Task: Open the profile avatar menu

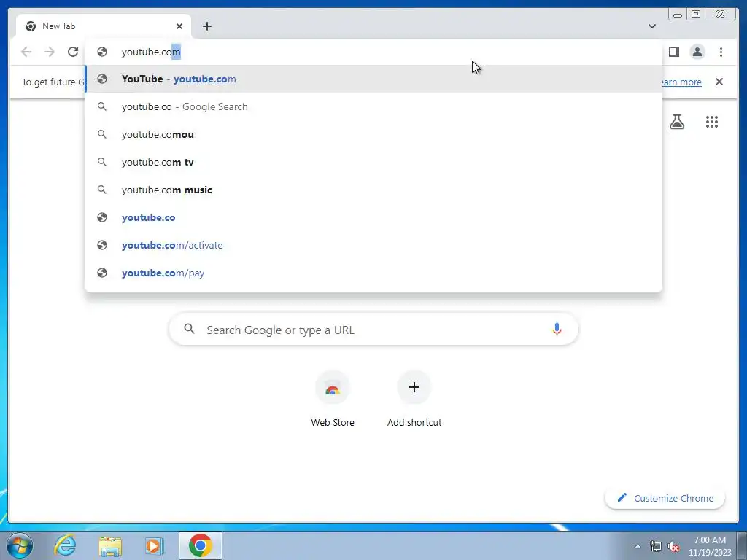Action: pos(697,52)
